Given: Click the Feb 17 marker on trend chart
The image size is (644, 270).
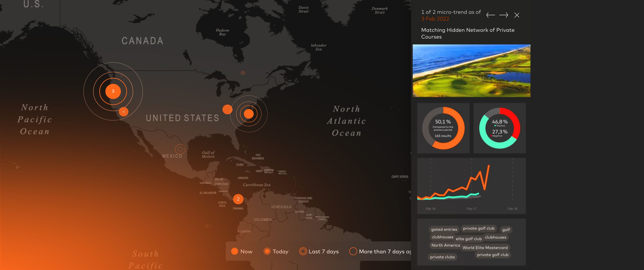Looking at the screenshot, I should 471,209.
